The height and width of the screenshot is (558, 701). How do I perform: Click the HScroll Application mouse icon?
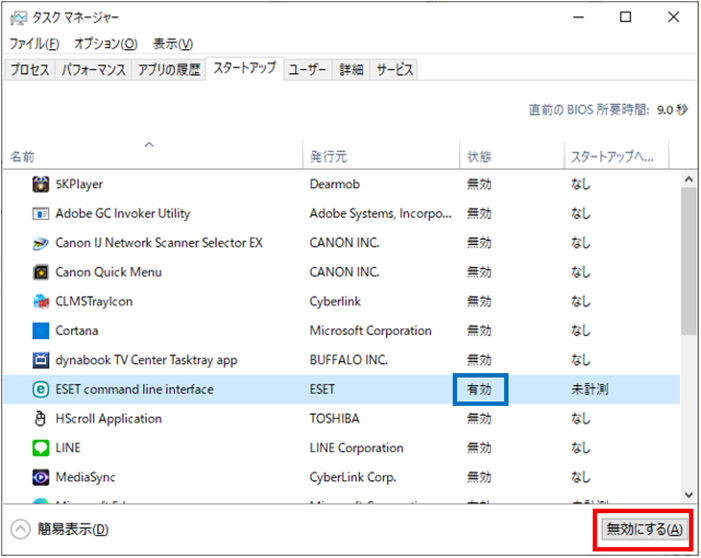(x=41, y=419)
